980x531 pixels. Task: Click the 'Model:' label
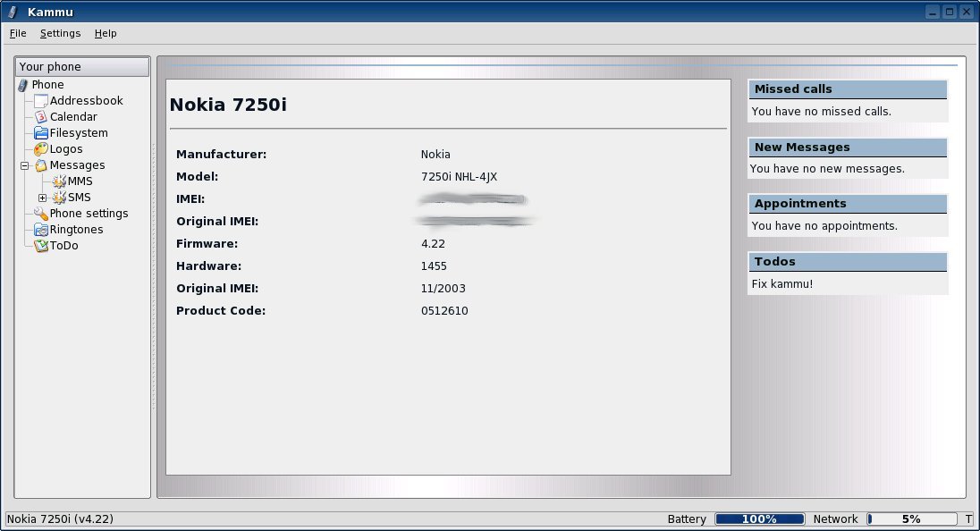(x=197, y=177)
